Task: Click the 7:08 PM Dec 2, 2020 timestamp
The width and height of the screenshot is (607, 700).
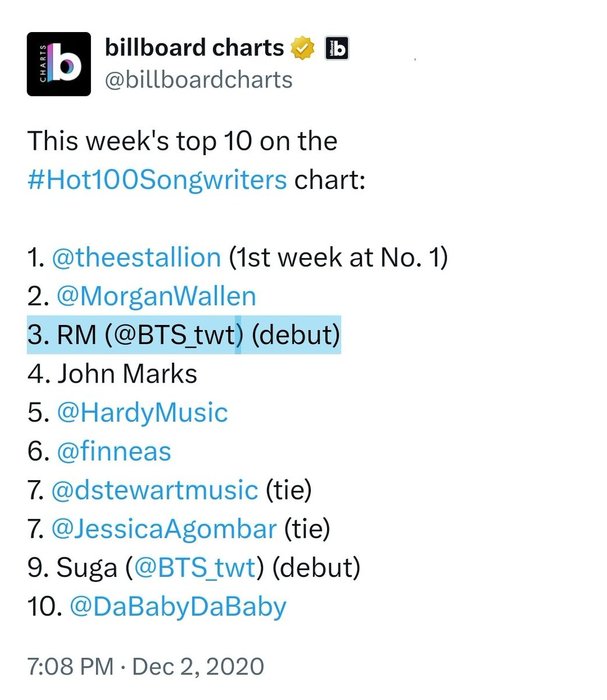Action: coord(146,667)
